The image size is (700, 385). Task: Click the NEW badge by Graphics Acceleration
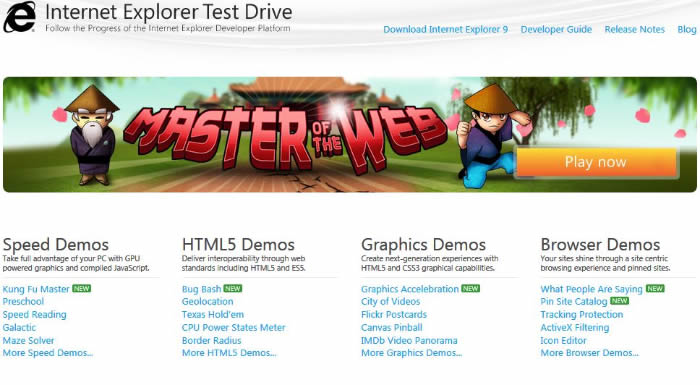(471, 289)
